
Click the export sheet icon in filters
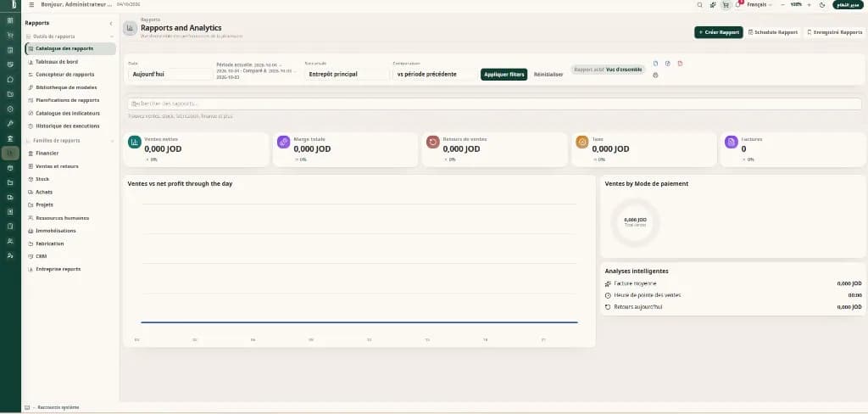coord(668,63)
